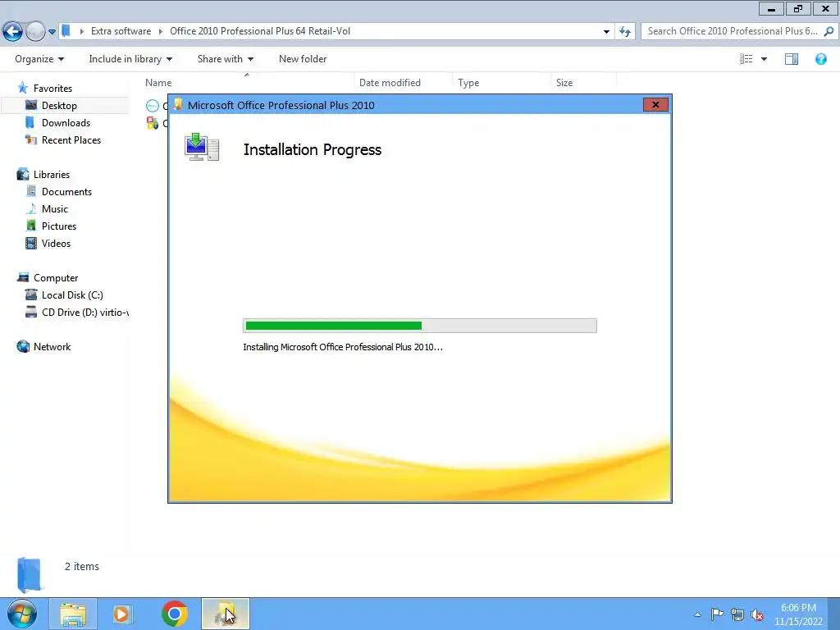Expand the arrow after Extra software breadcrumb
Viewport: 840px width, 630px height.
pyautogui.click(x=160, y=31)
